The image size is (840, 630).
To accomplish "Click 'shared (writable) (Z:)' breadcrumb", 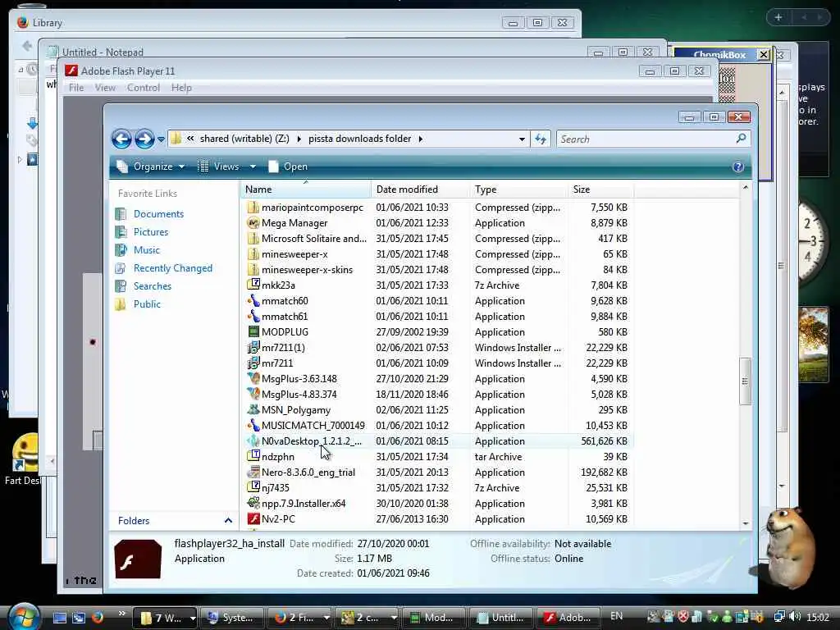I will point(244,139).
